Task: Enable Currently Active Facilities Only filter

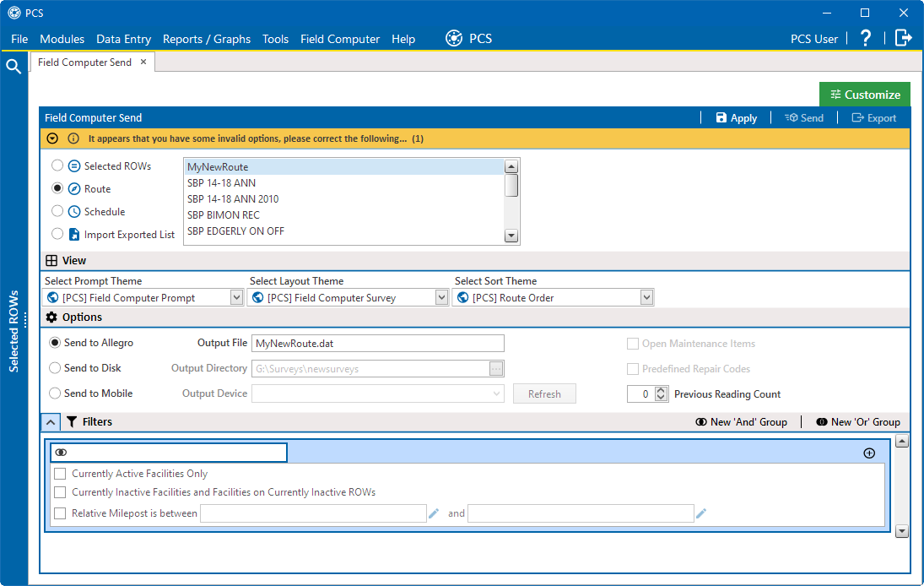Action: (x=60, y=474)
